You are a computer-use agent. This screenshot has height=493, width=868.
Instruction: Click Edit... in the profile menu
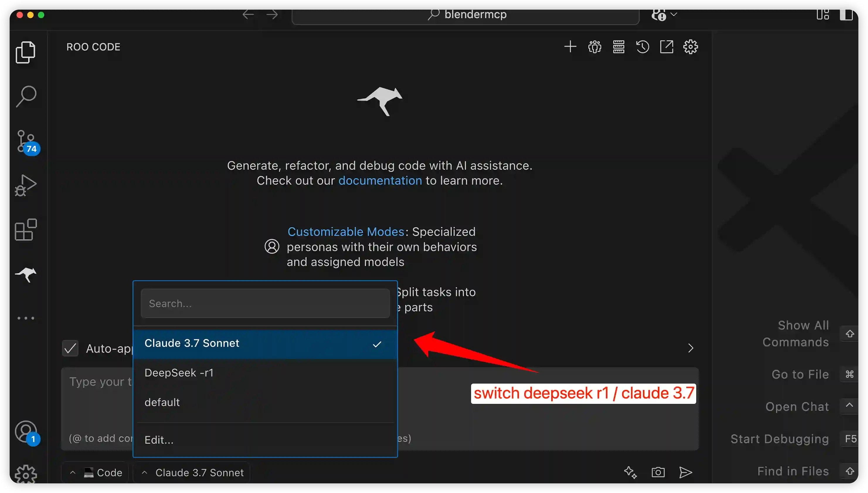(x=159, y=440)
